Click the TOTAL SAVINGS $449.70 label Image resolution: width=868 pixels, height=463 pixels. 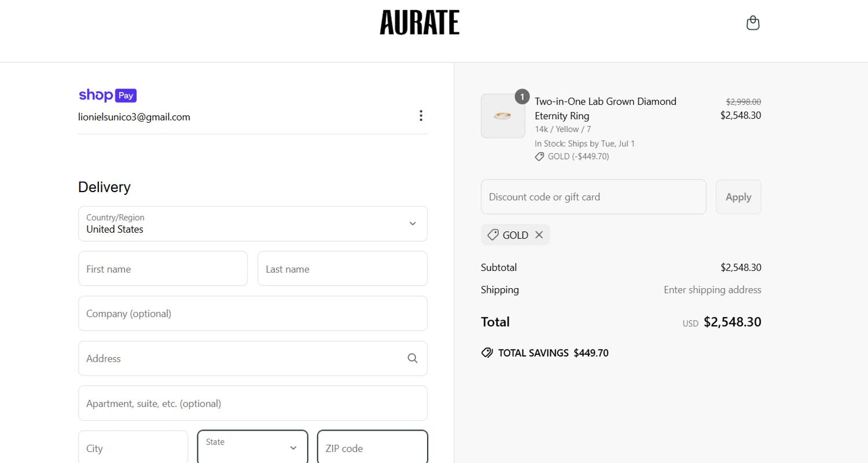553,353
